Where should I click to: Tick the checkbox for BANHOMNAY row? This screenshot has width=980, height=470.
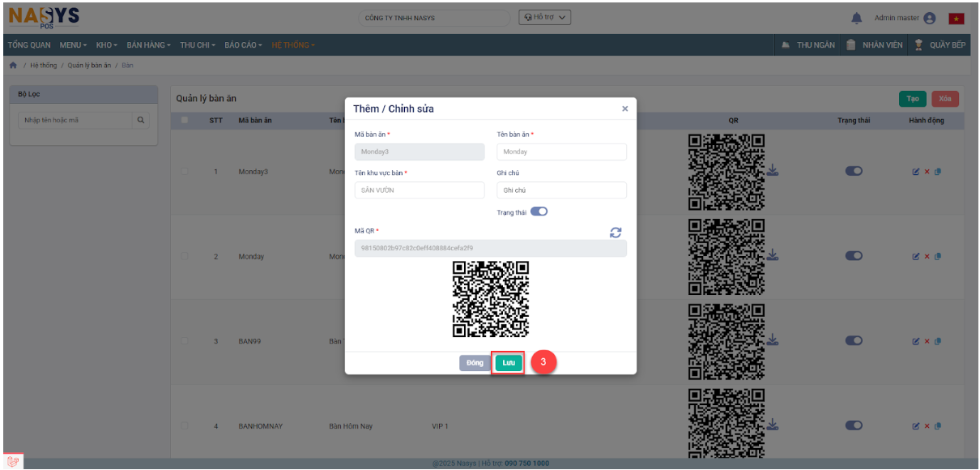coord(185,426)
